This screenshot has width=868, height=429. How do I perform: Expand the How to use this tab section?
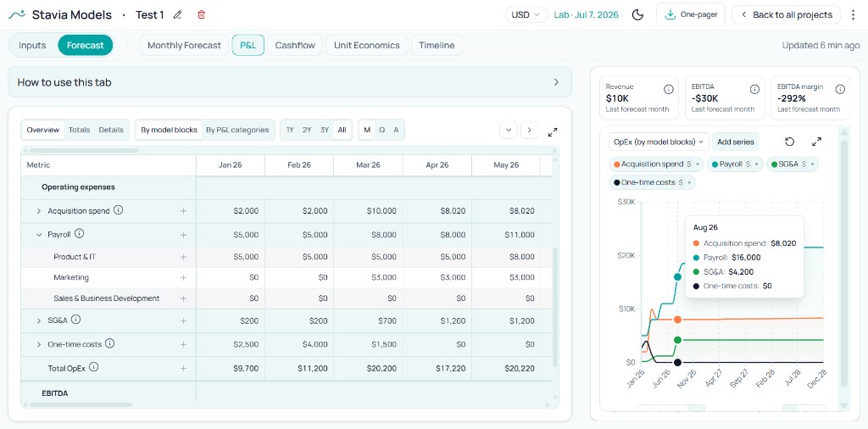click(x=290, y=82)
